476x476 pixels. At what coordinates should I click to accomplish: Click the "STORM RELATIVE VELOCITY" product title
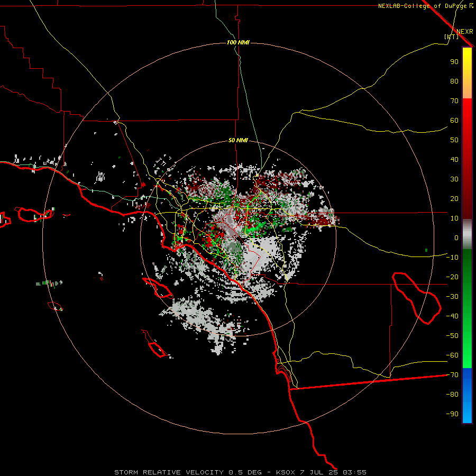(x=170, y=472)
